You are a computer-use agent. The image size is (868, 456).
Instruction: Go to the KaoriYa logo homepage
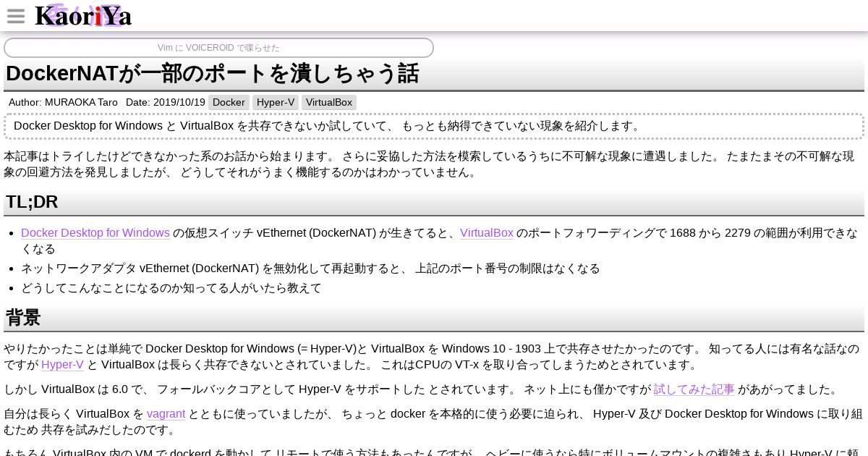tap(83, 15)
